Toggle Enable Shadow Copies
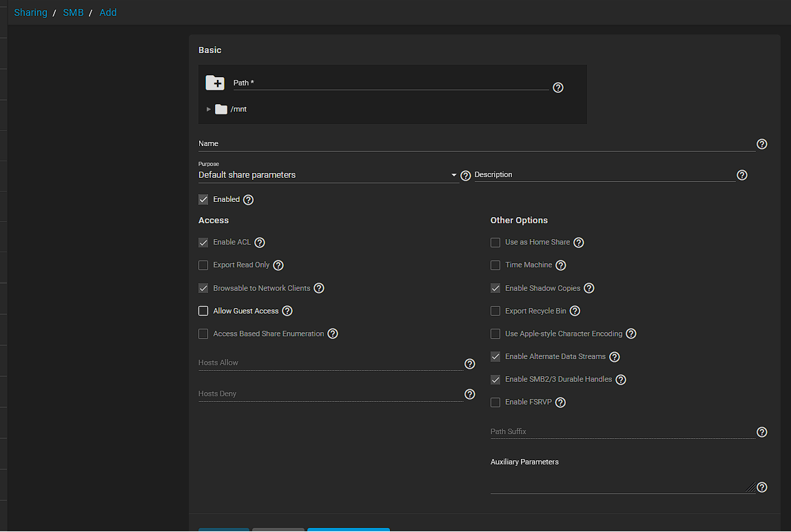The width and height of the screenshot is (791, 532). pyautogui.click(x=495, y=288)
